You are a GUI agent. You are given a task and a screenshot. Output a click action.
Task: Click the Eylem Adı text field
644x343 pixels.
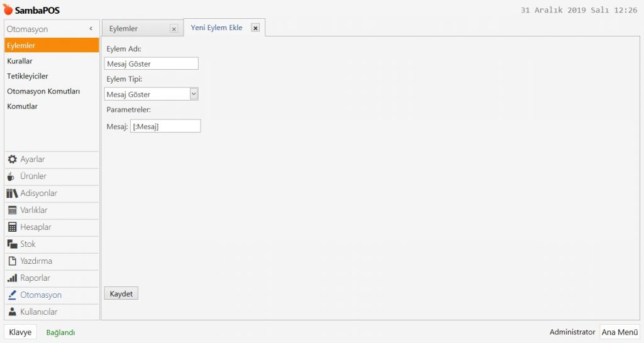[151, 63]
